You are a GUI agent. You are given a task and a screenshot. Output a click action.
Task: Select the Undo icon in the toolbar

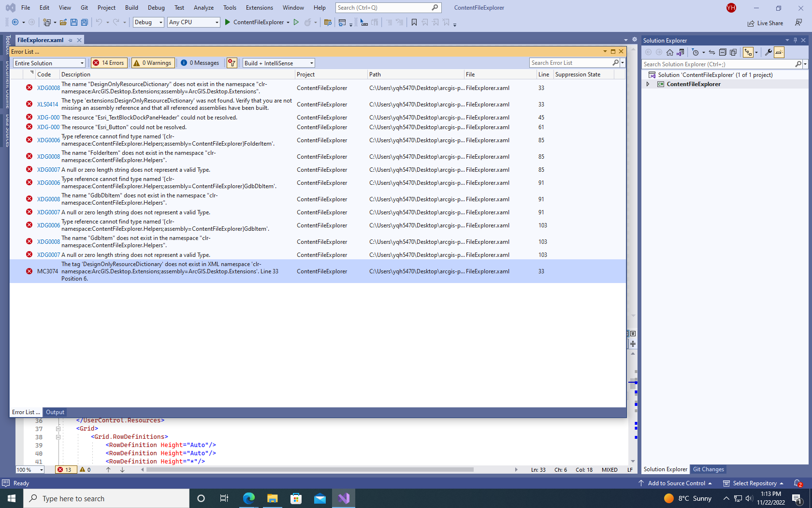pos(100,22)
